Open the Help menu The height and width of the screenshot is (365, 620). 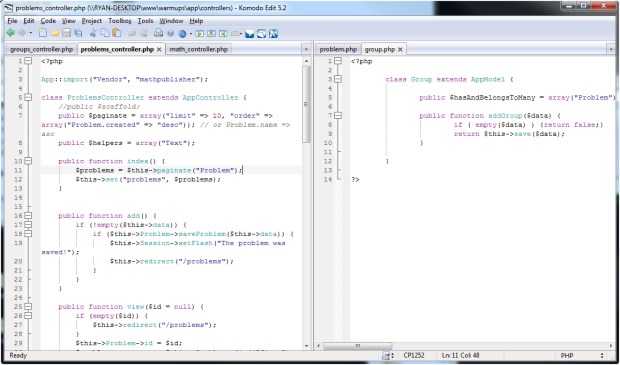pos(196,21)
